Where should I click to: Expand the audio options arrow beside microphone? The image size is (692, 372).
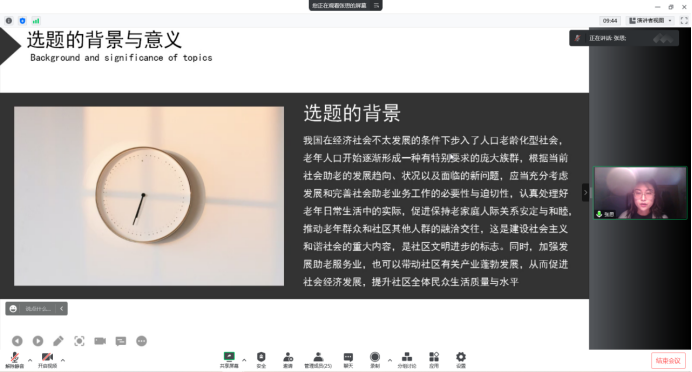click(x=30, y=360)
